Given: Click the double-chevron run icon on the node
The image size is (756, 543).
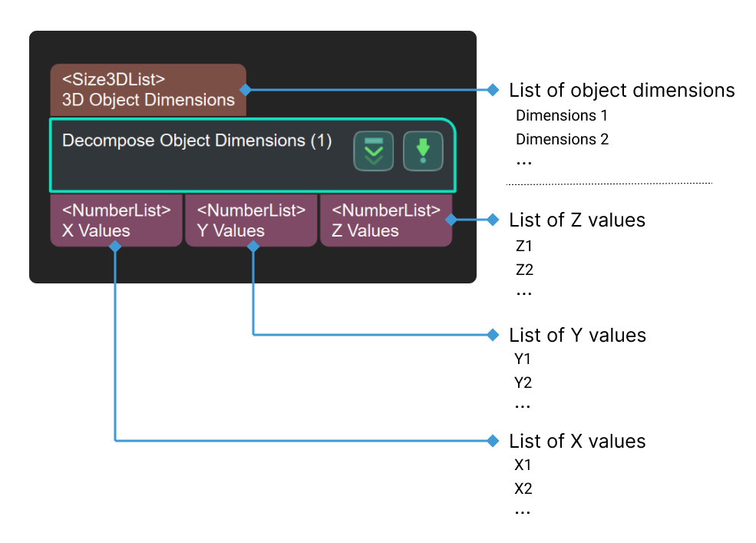Looking at the screenshot, I should tap(374, 151).
